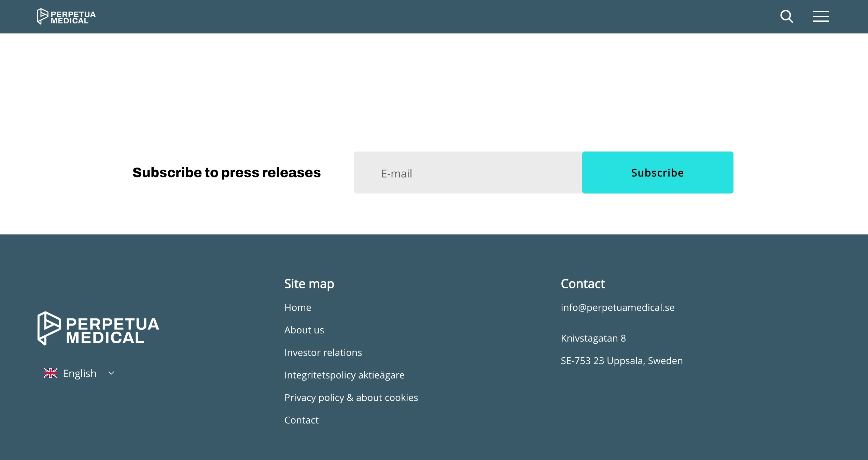Open Integritetspolicy aktieägare link
Screen dimensions: 868x460
coord(344,375)
